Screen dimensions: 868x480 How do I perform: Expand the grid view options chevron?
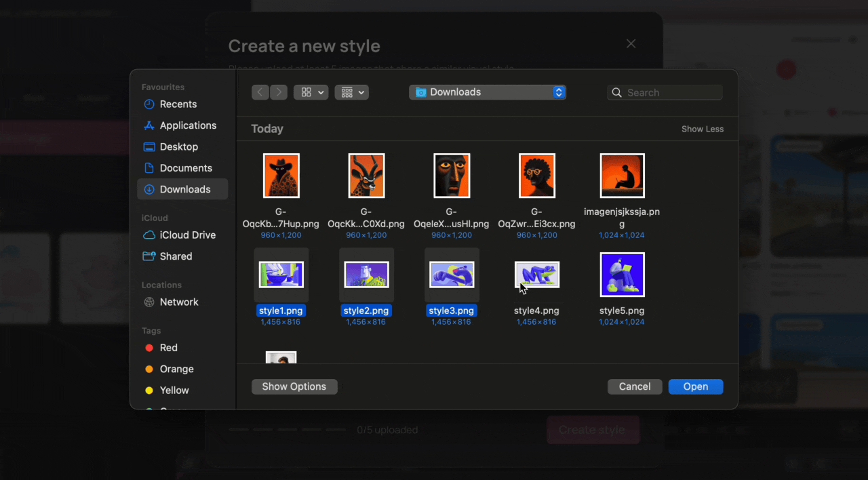point(320,92)
